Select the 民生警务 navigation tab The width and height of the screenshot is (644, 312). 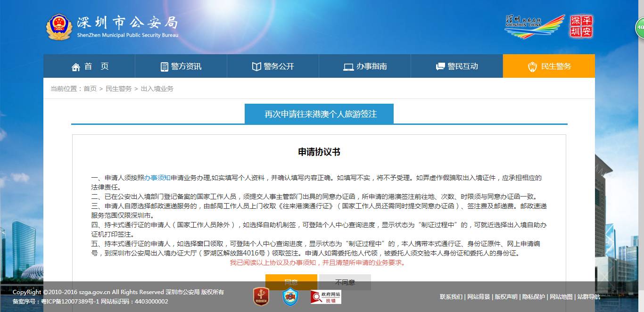(549, 66)
